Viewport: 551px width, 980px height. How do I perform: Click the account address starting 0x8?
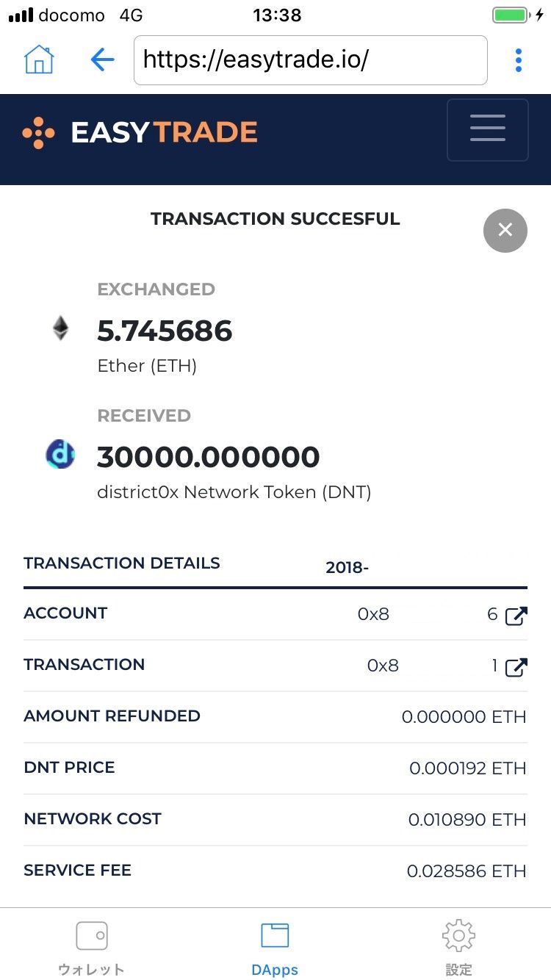coord(373,614)
